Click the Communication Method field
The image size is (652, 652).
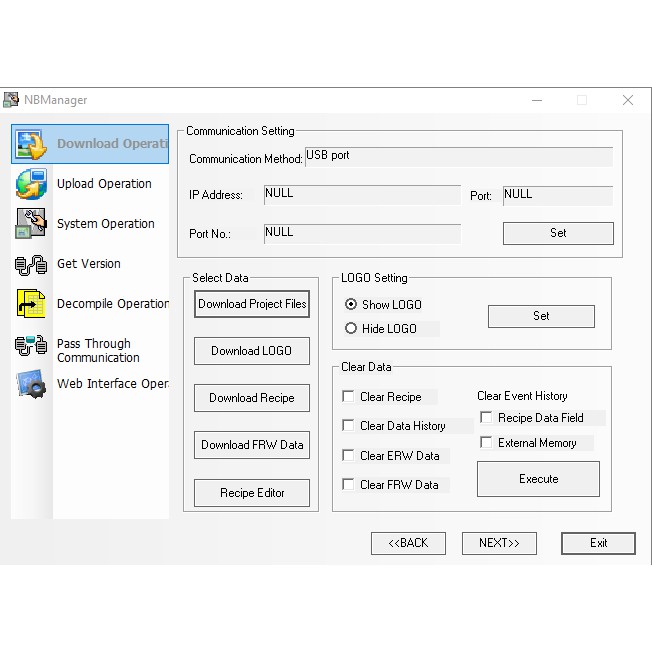pyautogui.click(x=459, y=157)
